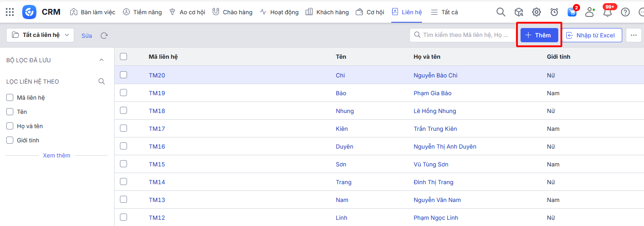644x226 pixels.
Task: Open the settings gear icon
Action: 537,12
